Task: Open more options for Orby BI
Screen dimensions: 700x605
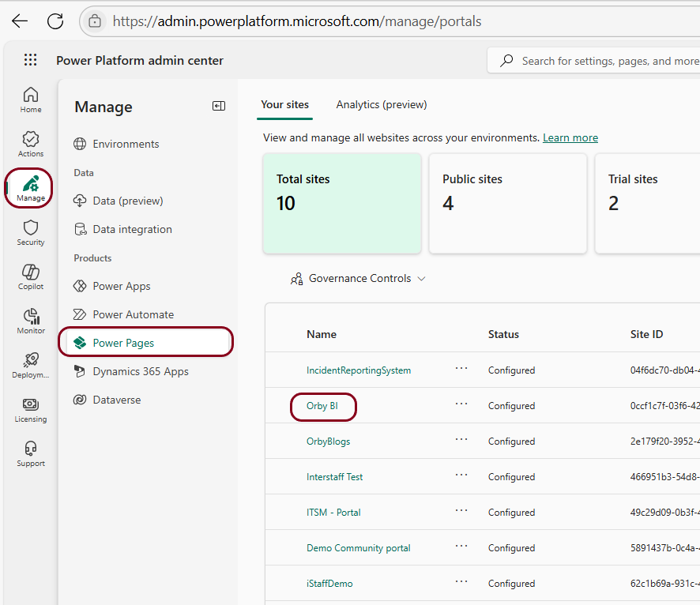Action: (x=461, y=404)
